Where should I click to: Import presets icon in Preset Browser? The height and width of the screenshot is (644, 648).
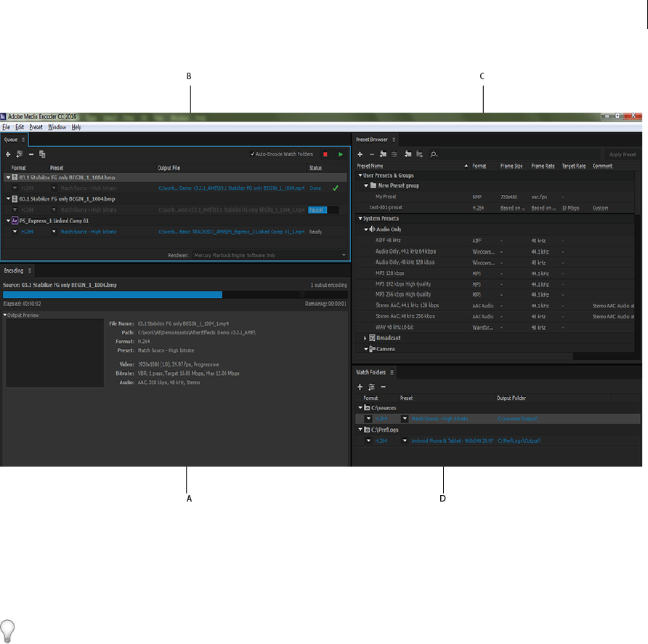pyautogui.click(x=408, y=154)
